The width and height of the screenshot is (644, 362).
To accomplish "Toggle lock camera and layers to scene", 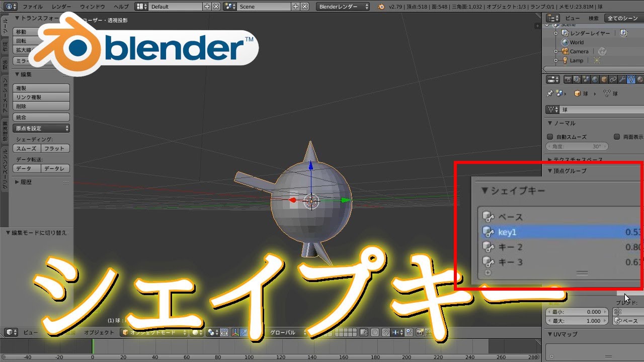I will (364, 332).
